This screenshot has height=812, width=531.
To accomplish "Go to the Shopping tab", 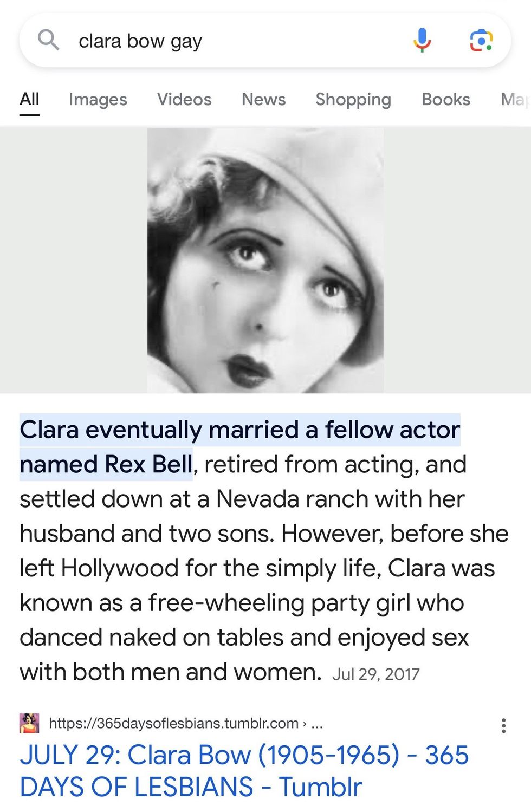I will 353,99.
